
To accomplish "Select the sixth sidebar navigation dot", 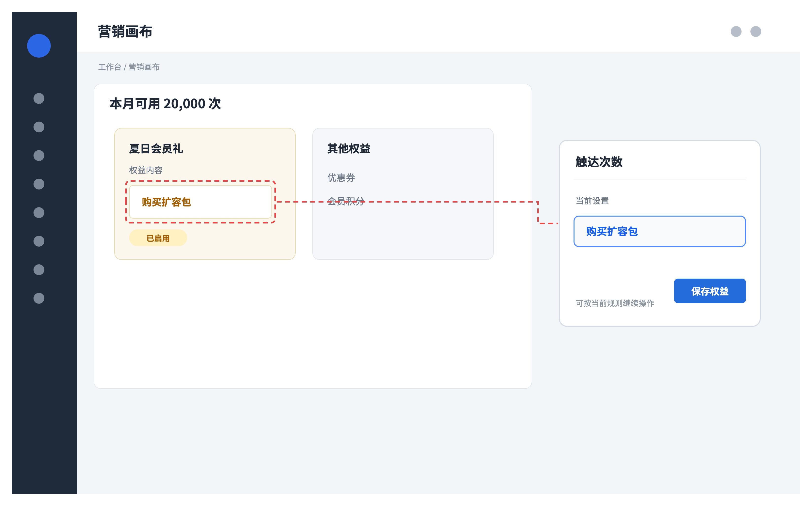I will coord(39,241).
